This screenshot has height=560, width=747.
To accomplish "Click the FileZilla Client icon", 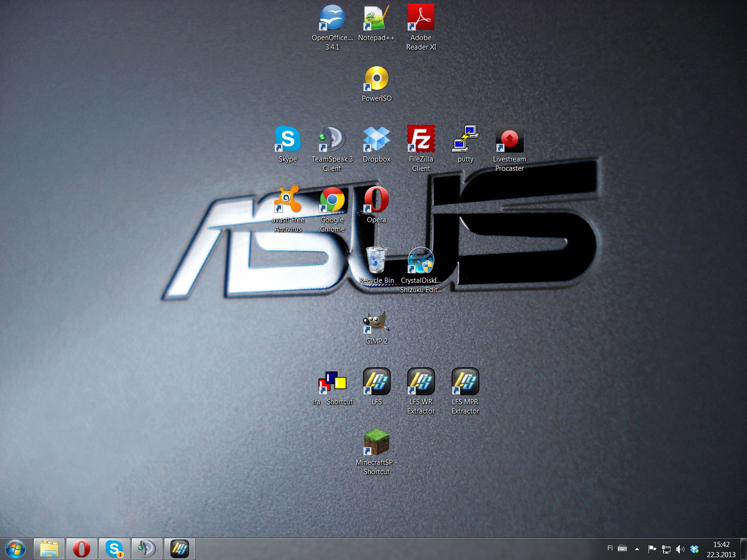I will [421, 148].
